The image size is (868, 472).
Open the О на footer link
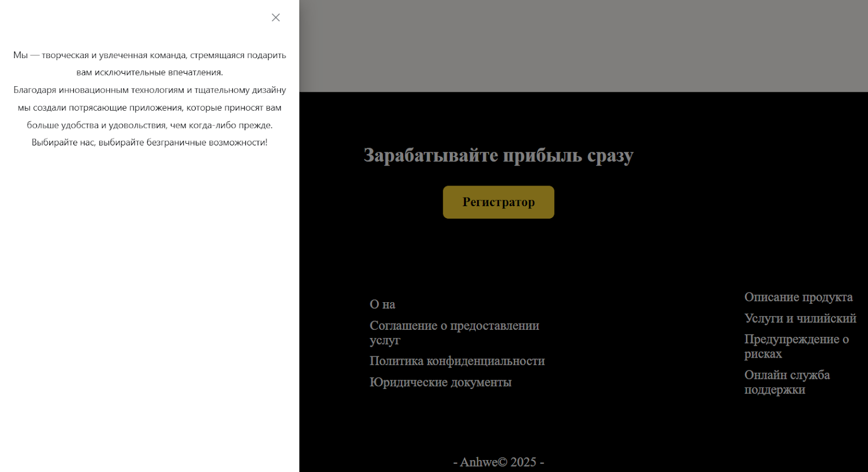[x=382, y=304]
